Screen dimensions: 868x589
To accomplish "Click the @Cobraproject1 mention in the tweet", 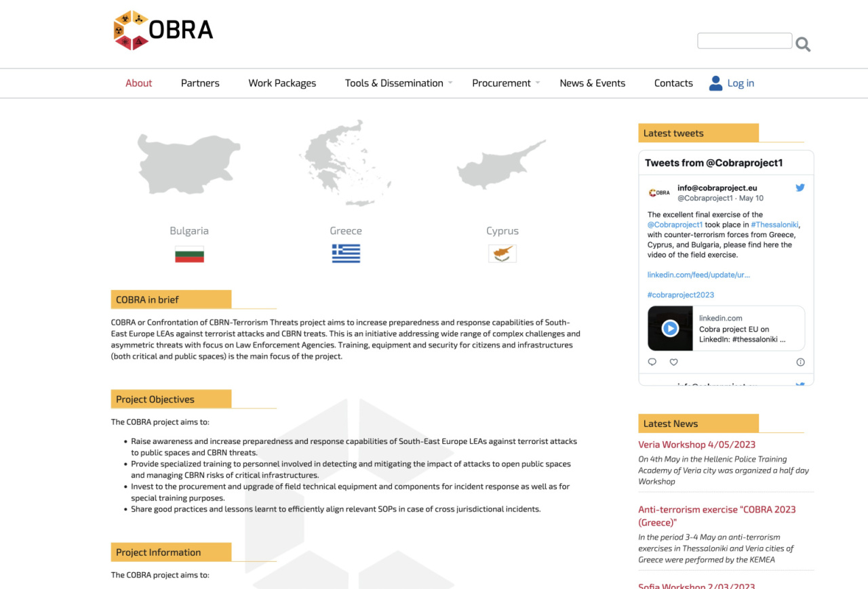I will (x=675, y=224).
